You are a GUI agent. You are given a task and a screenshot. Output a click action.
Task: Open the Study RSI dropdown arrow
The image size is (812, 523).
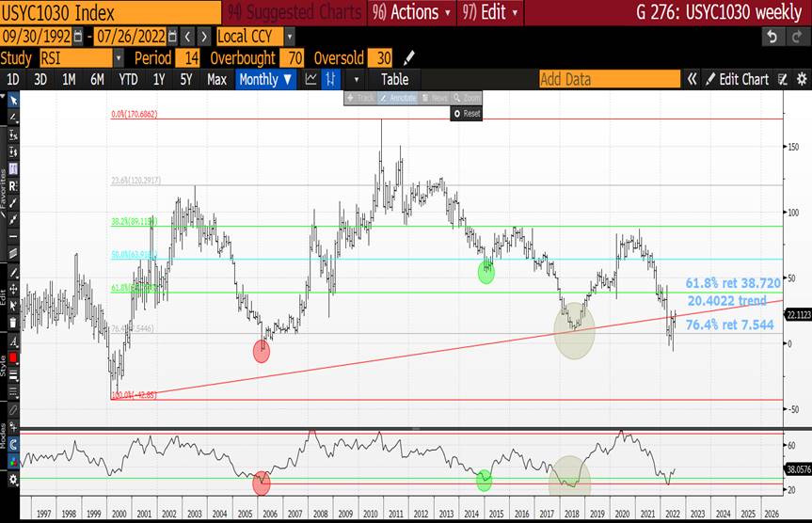pos(119,58)
